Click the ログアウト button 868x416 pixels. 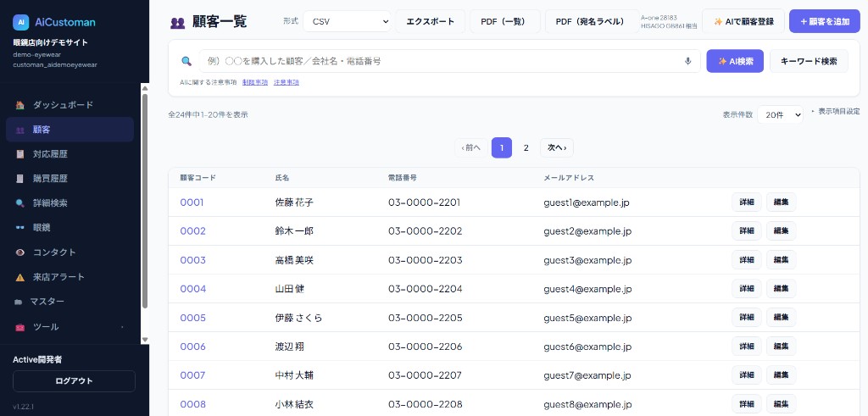(x=75, y=381)
